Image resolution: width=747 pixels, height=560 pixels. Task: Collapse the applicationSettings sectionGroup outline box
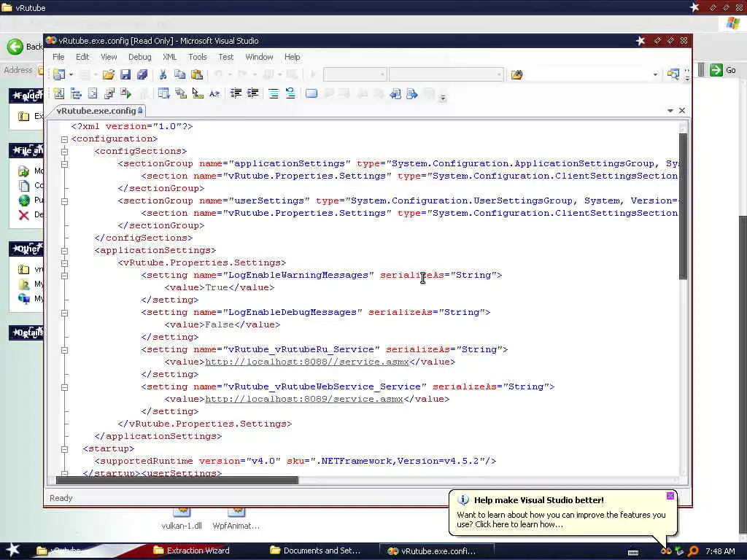[64, 164]
